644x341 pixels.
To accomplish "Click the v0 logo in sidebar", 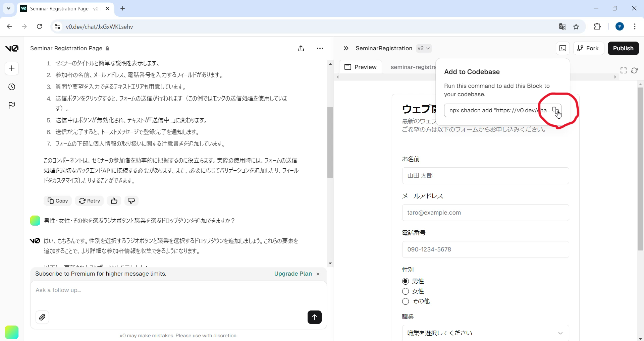I will (x=12, y=48).
